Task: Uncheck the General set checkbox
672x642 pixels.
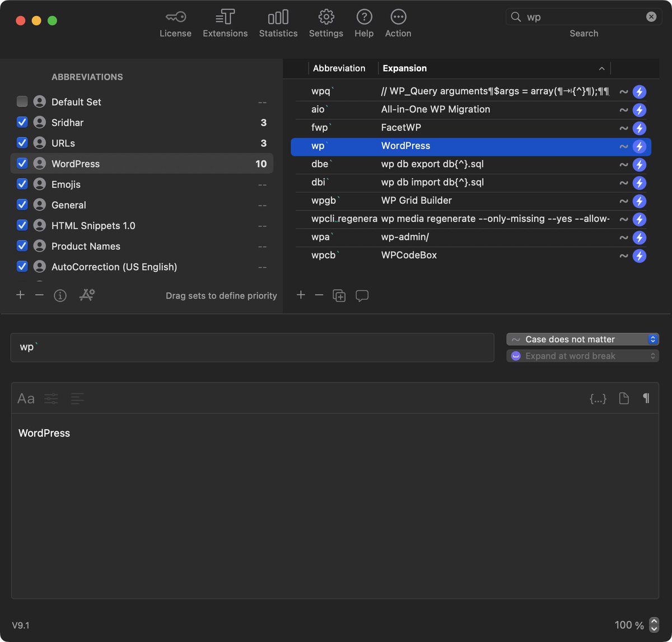Action: (x=22, y=204)
